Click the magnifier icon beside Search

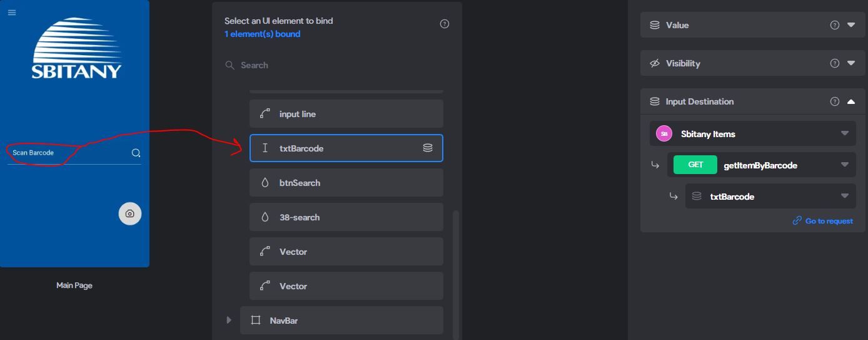click(x=230, y=65)
